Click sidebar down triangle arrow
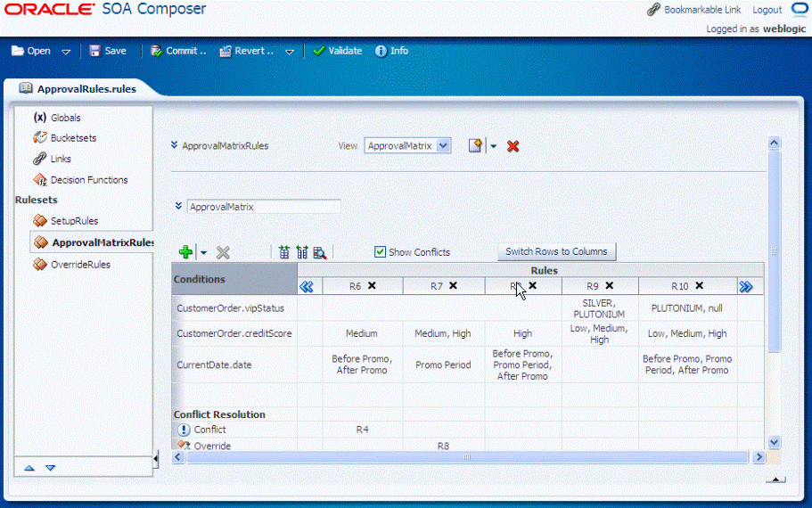812x508 pixels. tap(50, 468)
